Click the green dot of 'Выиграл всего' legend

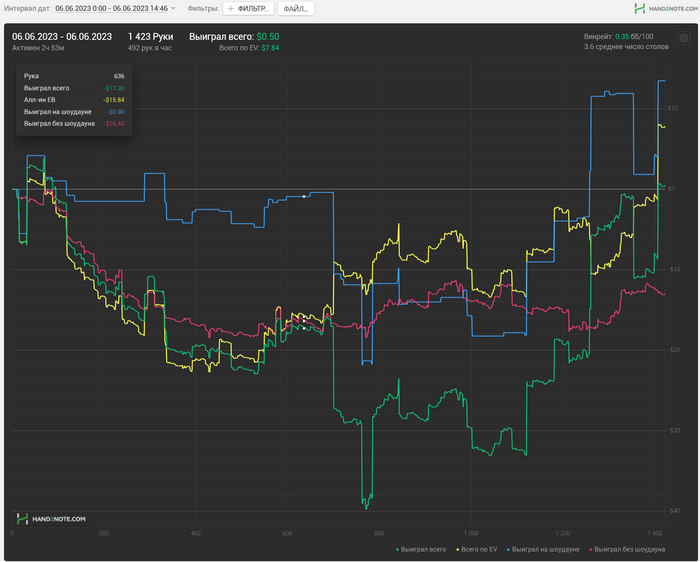[398, 549]
